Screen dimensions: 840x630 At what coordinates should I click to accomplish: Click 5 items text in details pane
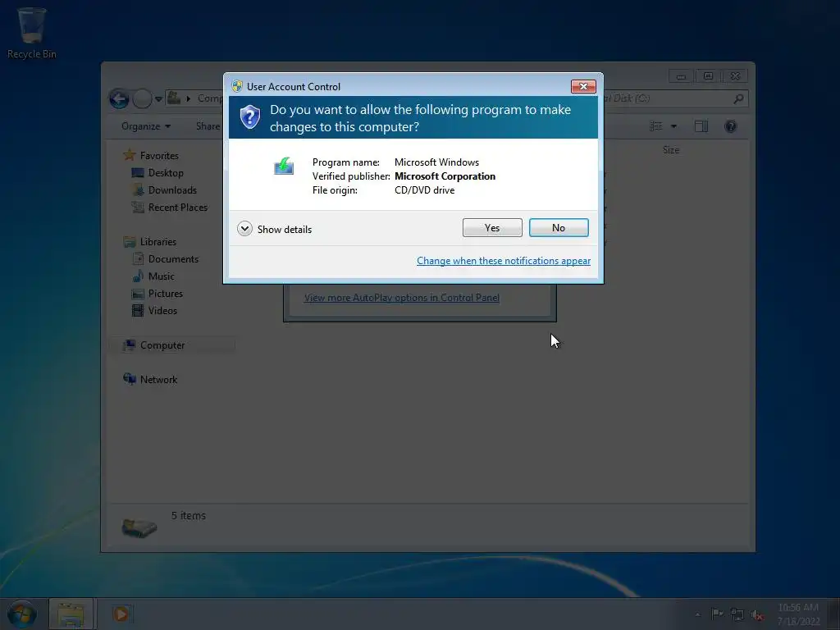[189, 515]
